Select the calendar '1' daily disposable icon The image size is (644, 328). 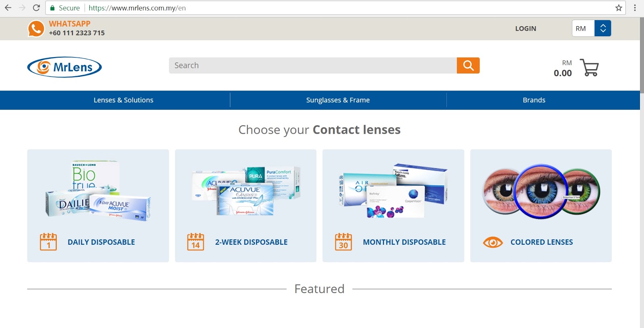pos(48,241)
